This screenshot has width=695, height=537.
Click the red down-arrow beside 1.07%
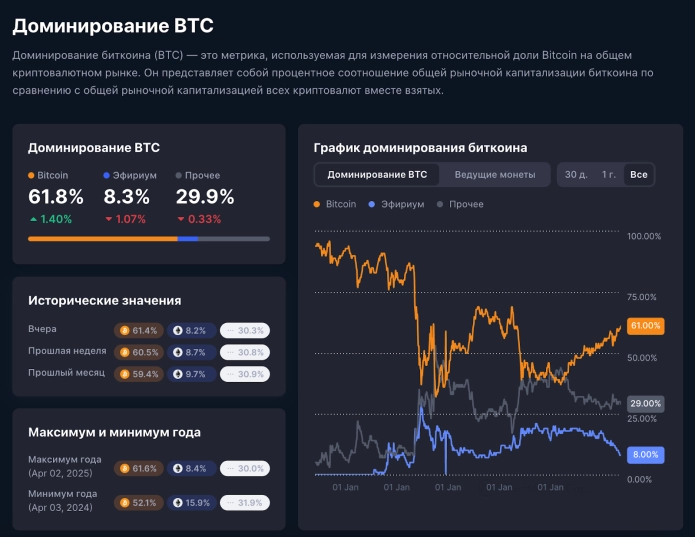[x=108, y=219]
